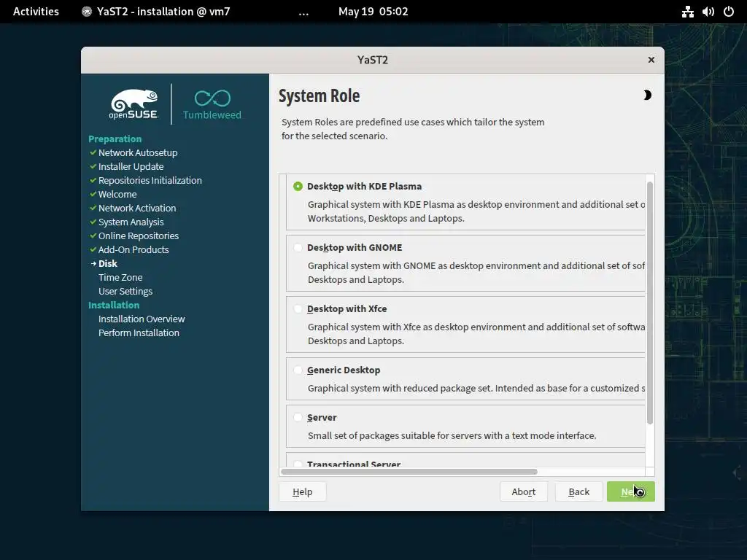The height and width of the screenshot is (560, 747).
Task: Click the Perform Installation step
Action: pyautogui.click(x=139, y=332)
